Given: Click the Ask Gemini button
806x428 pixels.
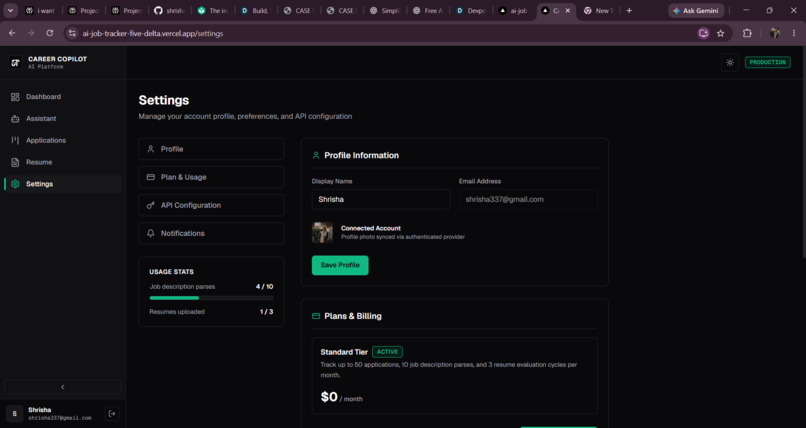Looking at the screenshot, I should 696,10.
